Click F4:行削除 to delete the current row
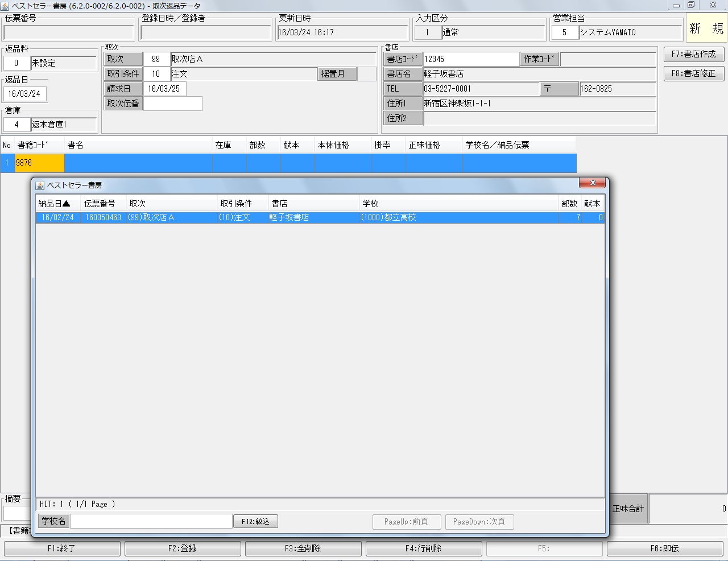 (x=424, y=548)
